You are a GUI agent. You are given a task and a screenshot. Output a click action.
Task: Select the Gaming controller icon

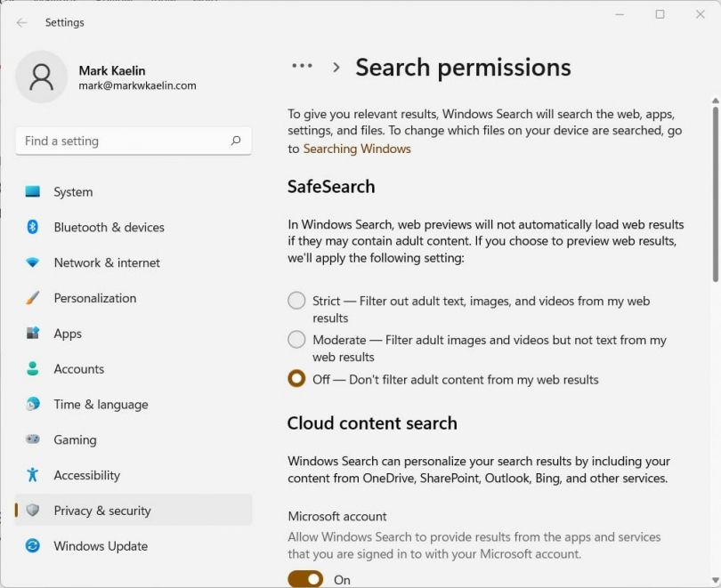(33, 439)
